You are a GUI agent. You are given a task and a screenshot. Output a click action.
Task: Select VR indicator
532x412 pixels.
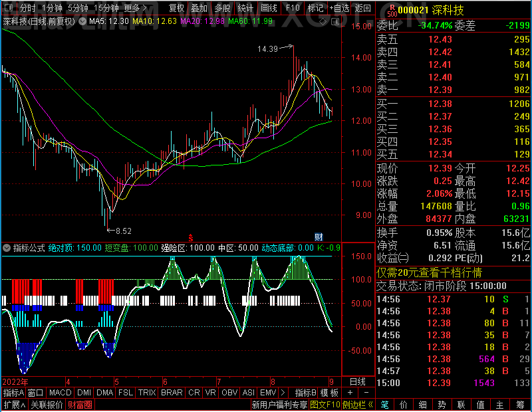[x=210, y=393]
